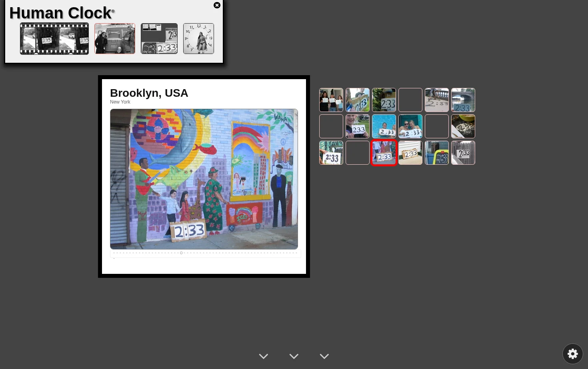Open thumbnail of 2:33 on wooden fence
Viewport: 588px width, 369px height.
463,153
